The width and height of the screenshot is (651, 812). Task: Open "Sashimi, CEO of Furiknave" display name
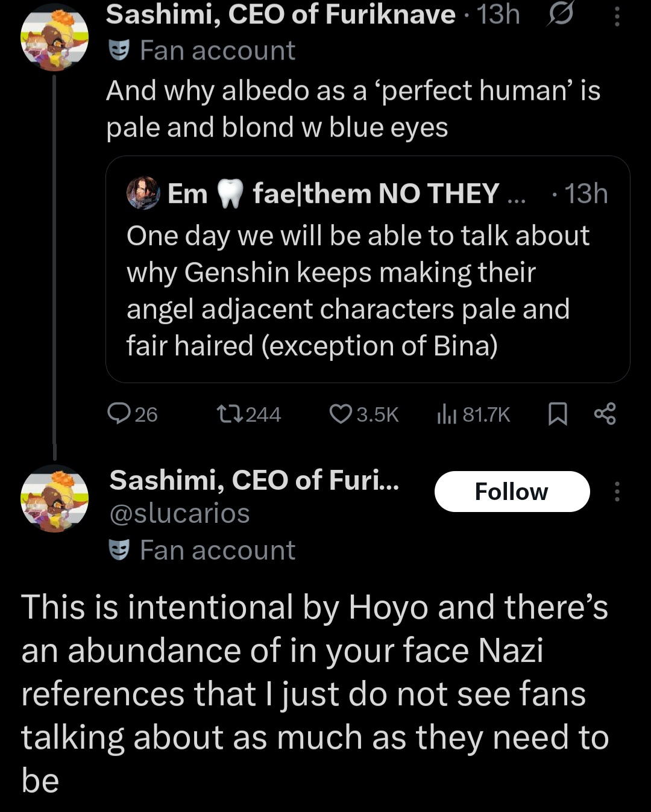[x=280, y=14]
